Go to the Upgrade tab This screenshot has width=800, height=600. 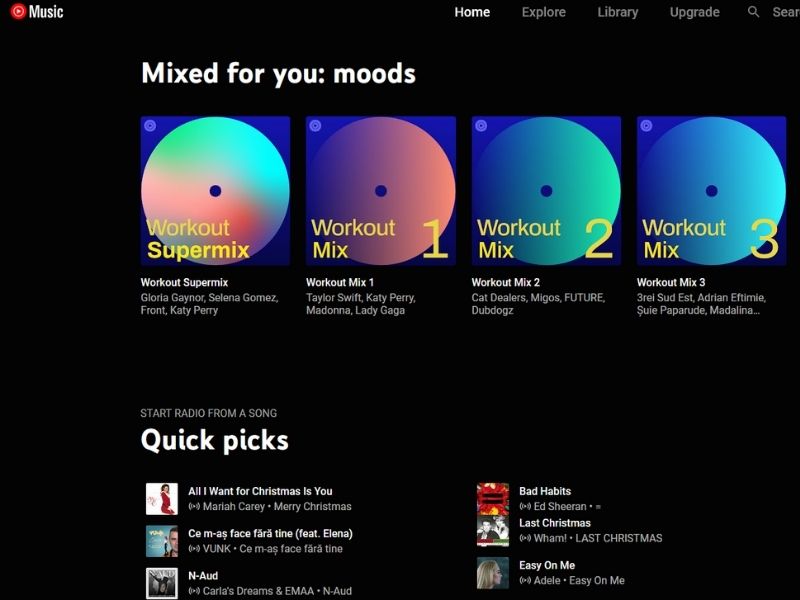point(694,12)
